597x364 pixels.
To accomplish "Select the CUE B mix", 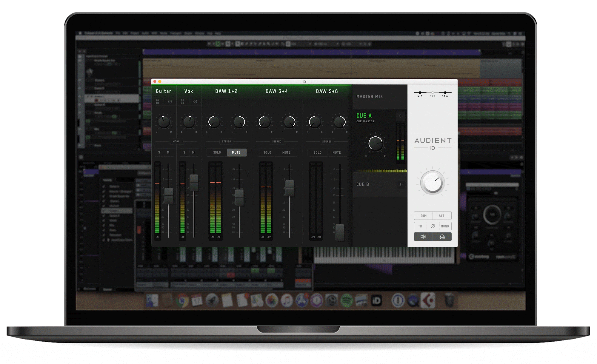I will tap(363, 184).
